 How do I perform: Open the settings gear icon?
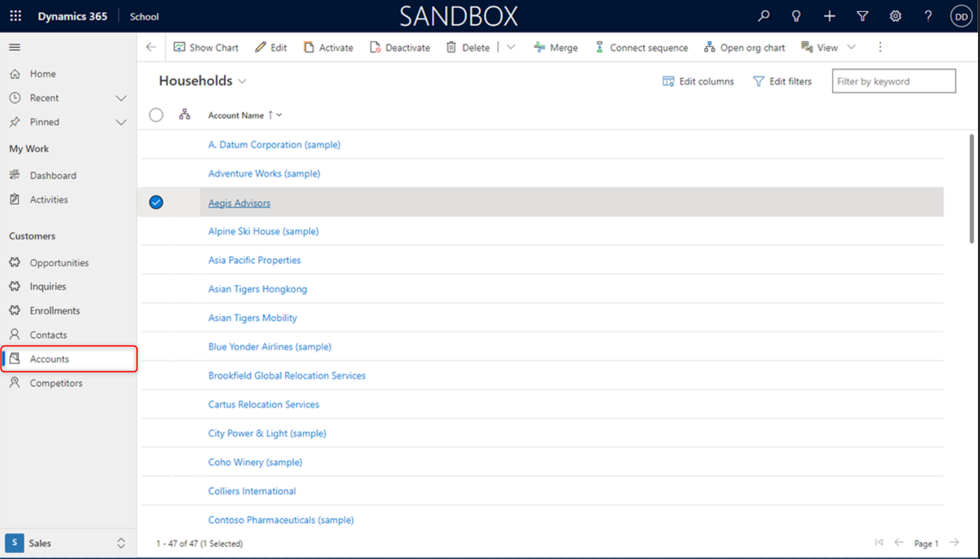[x=895, y=16]
